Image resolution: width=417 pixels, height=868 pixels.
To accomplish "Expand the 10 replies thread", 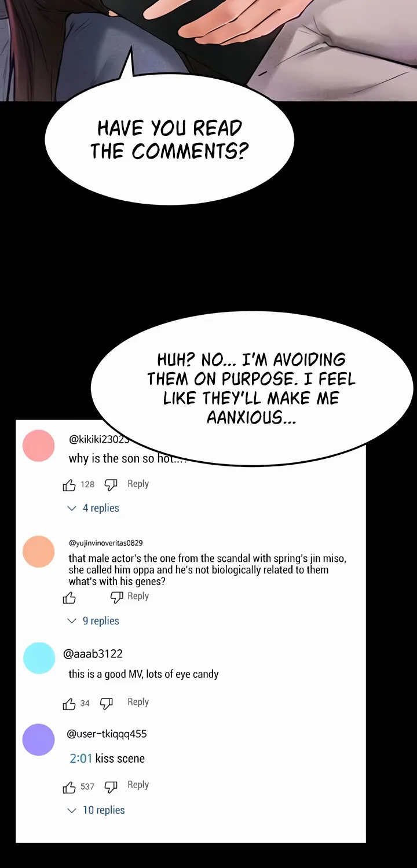I will point(96,810).
